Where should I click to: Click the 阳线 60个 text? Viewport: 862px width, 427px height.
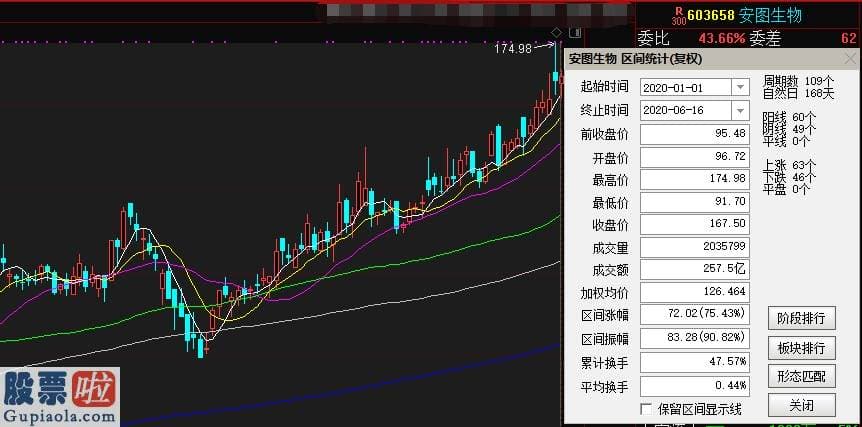pyautogui.click(x=789, y=118)
